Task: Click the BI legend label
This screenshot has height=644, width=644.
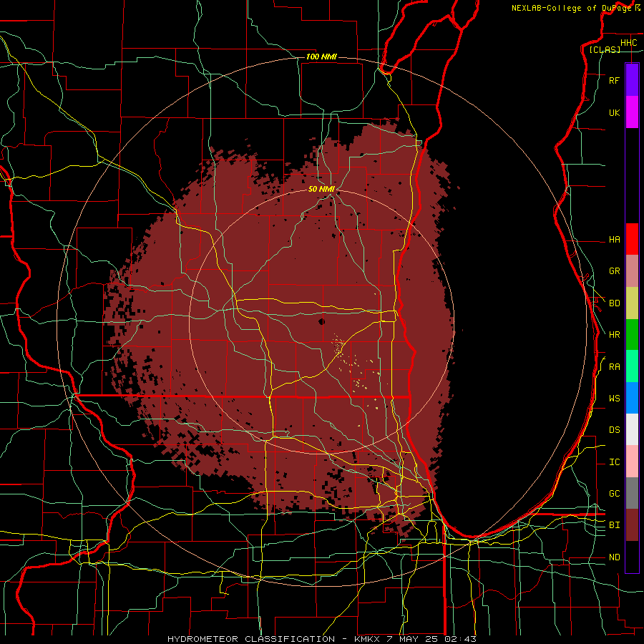Action: (x=614, y=525)
